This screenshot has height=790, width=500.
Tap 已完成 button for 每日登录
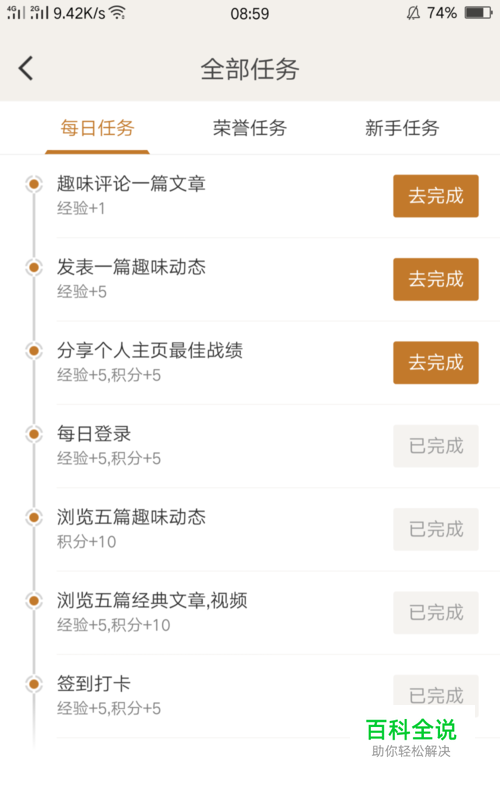click(x=435, y=446)
